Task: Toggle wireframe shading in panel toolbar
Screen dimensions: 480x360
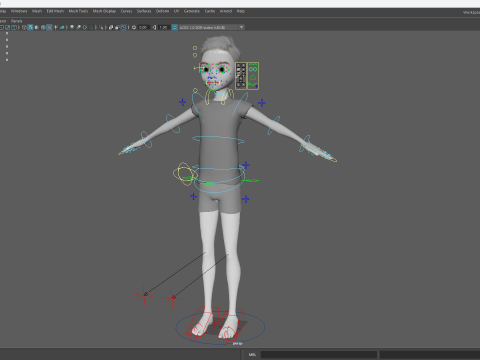Action: point(24,27)
